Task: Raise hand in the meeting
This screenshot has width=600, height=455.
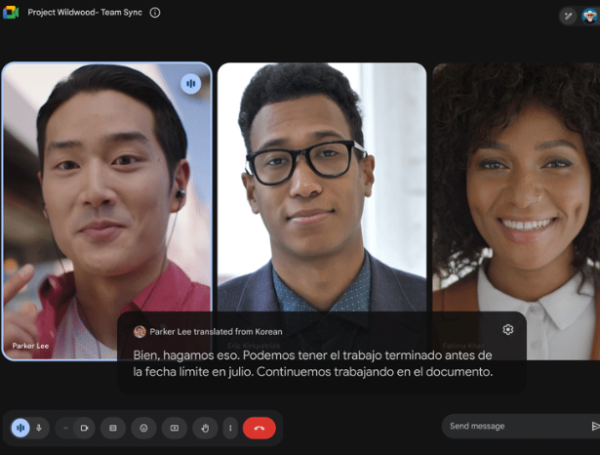Action: (204, 428)
